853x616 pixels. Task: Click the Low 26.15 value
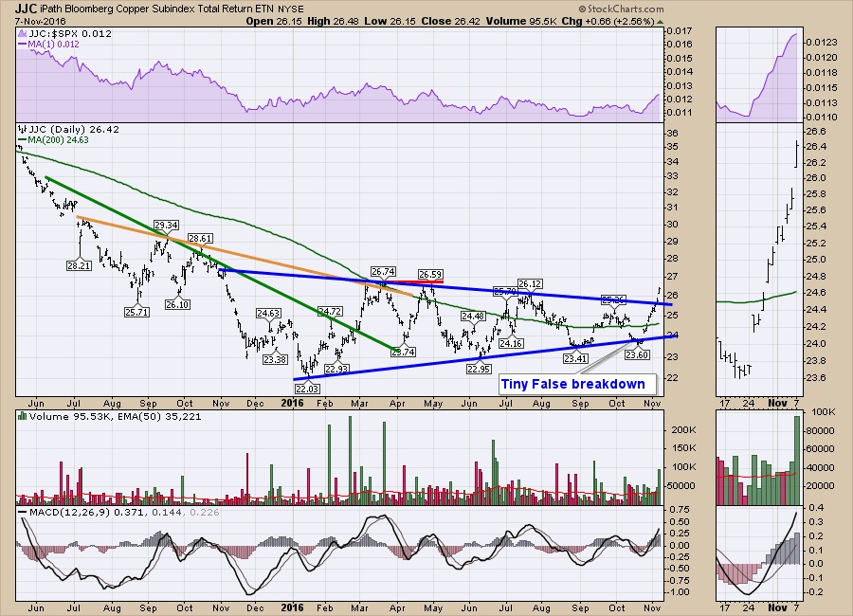pos(391,21)
